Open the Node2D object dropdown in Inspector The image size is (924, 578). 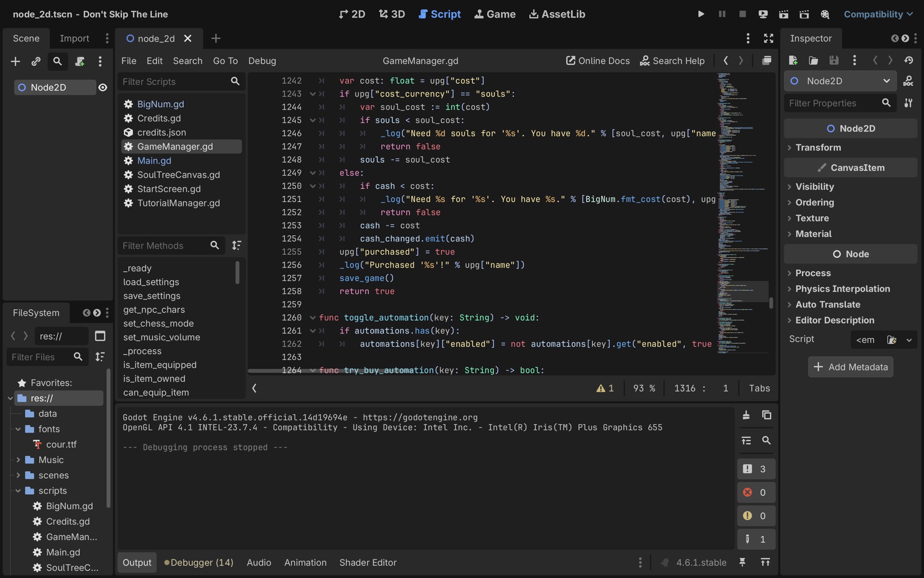840,81
